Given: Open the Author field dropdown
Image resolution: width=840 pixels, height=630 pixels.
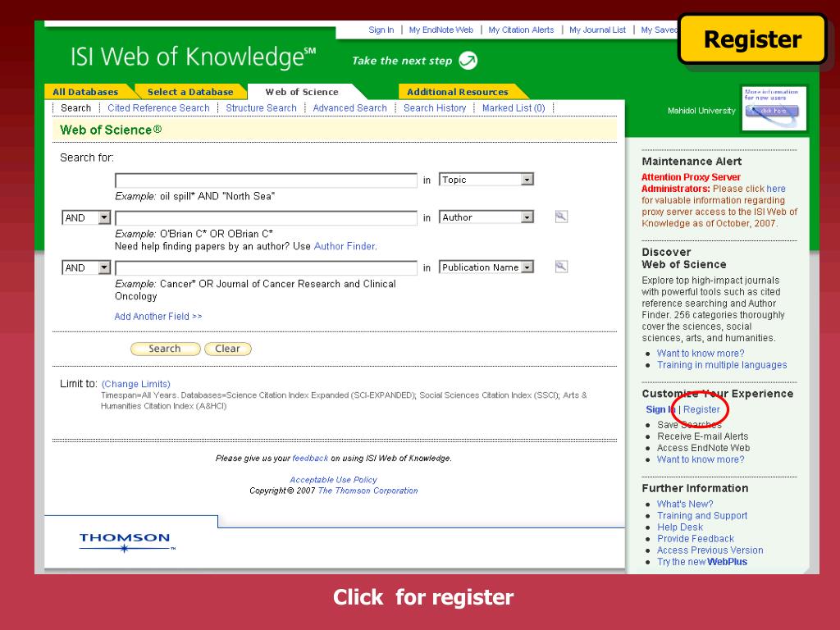Looking at the screenshot, I should point(486,217).
